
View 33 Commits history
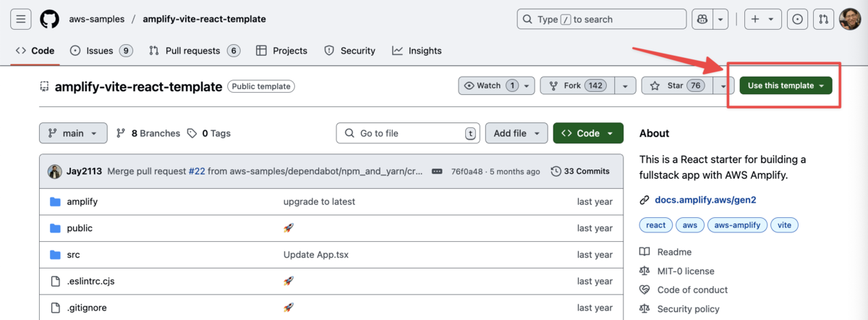click(x=580, y=172)
